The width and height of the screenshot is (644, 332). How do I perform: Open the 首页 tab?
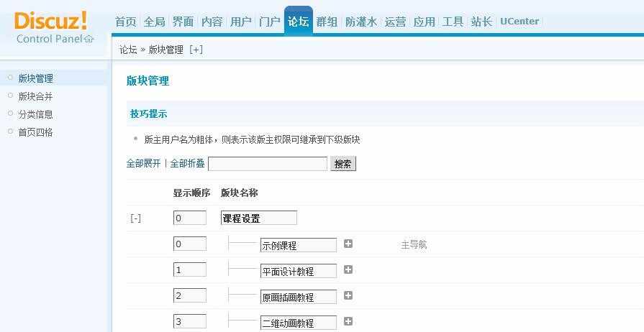[x=126, y=22]
